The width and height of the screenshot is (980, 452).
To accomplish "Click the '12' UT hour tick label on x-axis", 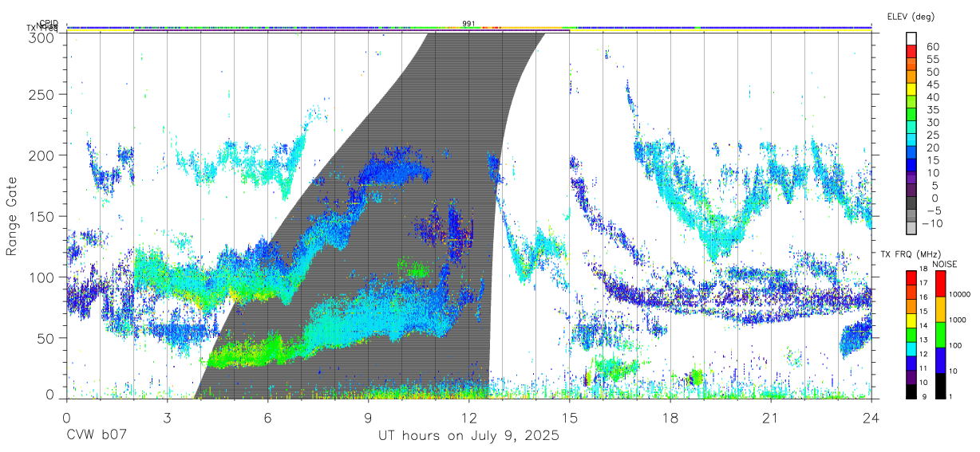I will 469,419.
